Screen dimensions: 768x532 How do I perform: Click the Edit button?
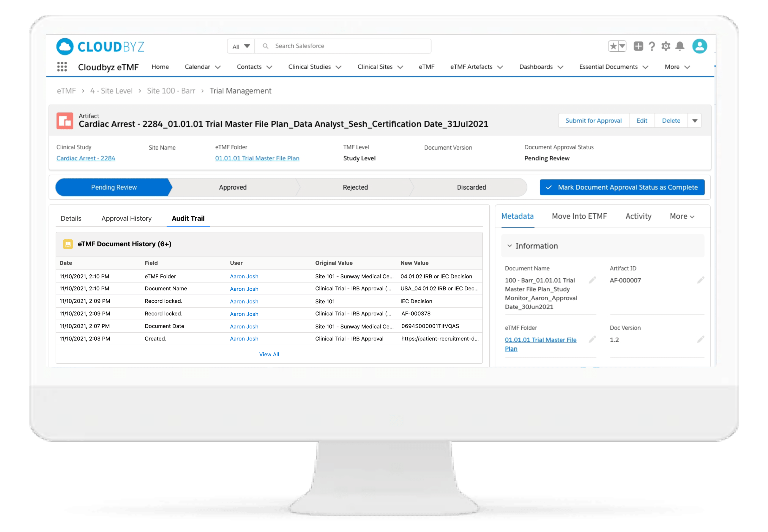point(642,121)
